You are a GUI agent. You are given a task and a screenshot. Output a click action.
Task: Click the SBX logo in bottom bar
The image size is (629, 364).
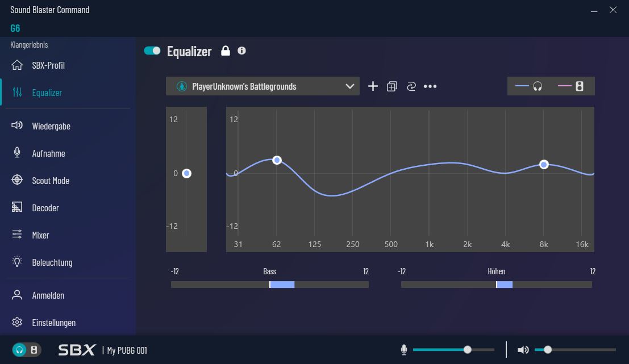pyautogui.click(x=77, y=350)
